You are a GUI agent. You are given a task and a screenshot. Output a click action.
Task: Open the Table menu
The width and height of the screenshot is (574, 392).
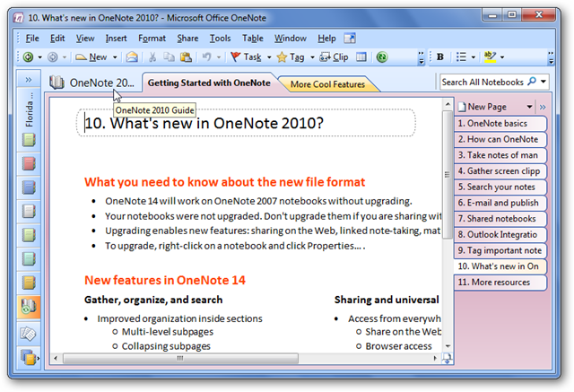253,38
